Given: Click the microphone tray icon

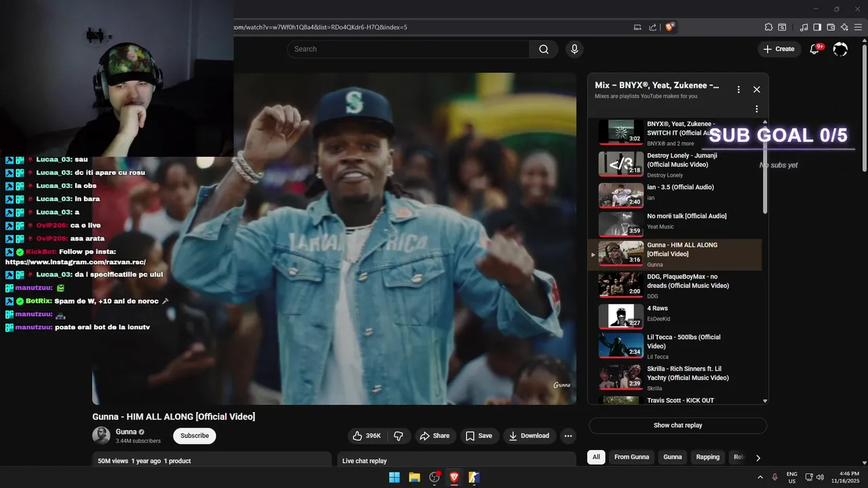Looking at the screenshot, I should 774,477.
